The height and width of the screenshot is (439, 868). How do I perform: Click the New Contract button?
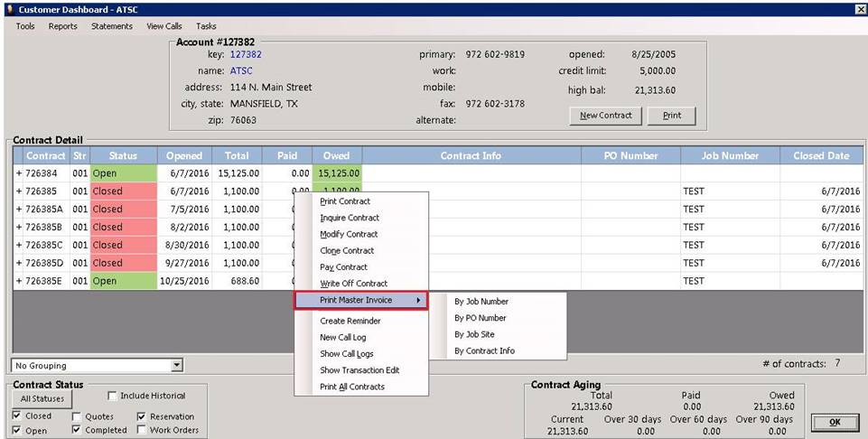pos(606,116)
